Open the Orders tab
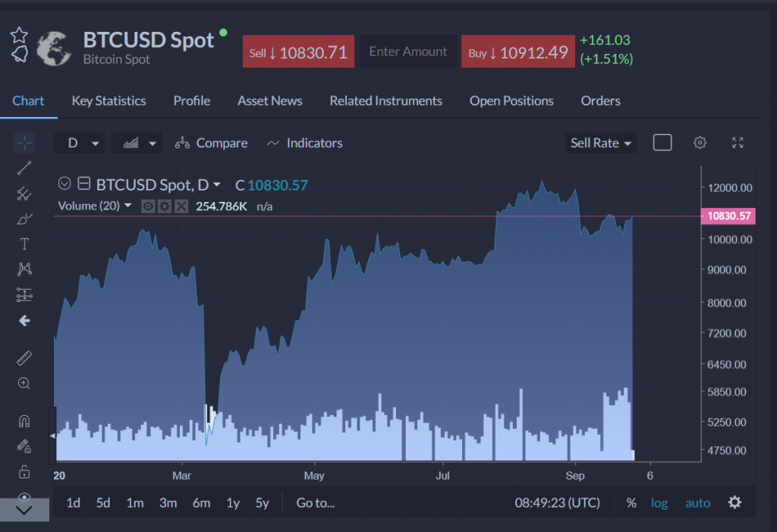This screenshot has height=532, width=777. click(601, 101)
